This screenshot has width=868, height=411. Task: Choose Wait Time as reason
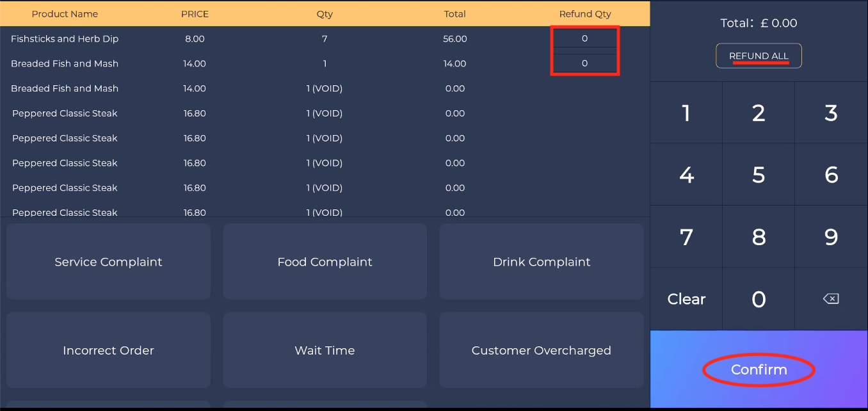pos(325,350)
